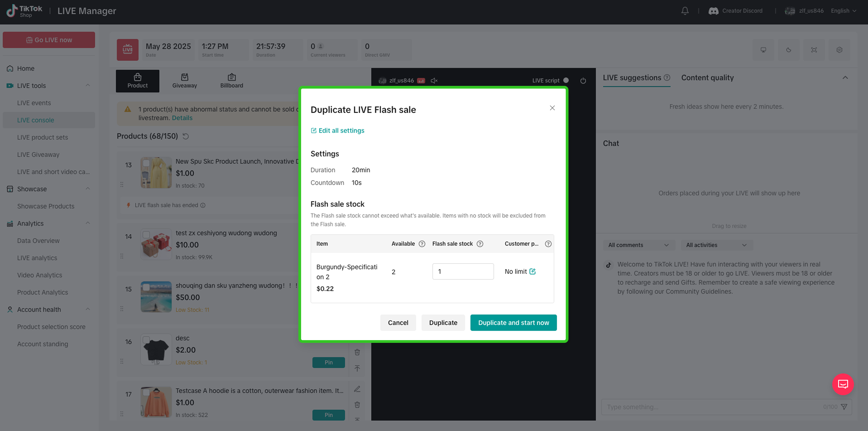Click the edit icon next to No limit

pos(532,271)
